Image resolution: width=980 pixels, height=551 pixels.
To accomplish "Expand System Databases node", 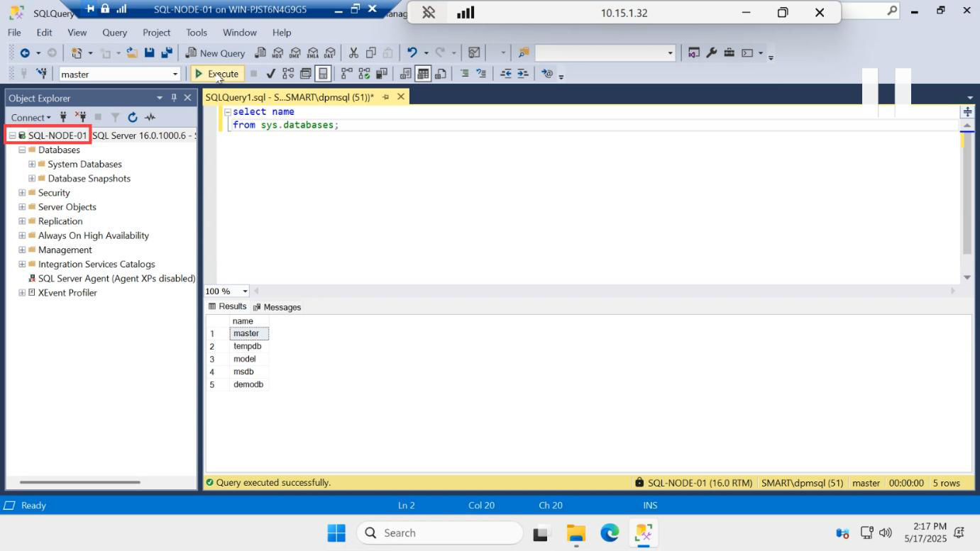I will tap(32, 164).
